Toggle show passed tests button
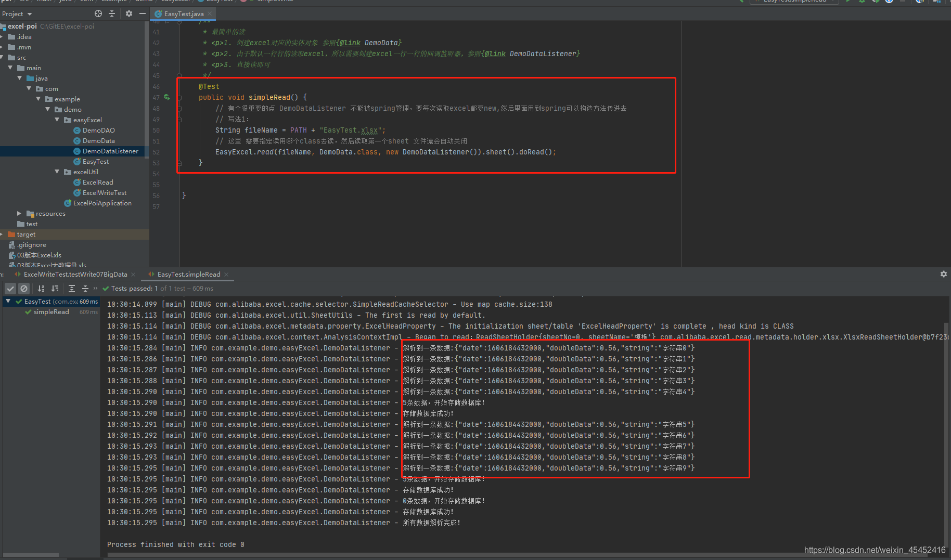951x560 pixels. (x=10, y=289)
